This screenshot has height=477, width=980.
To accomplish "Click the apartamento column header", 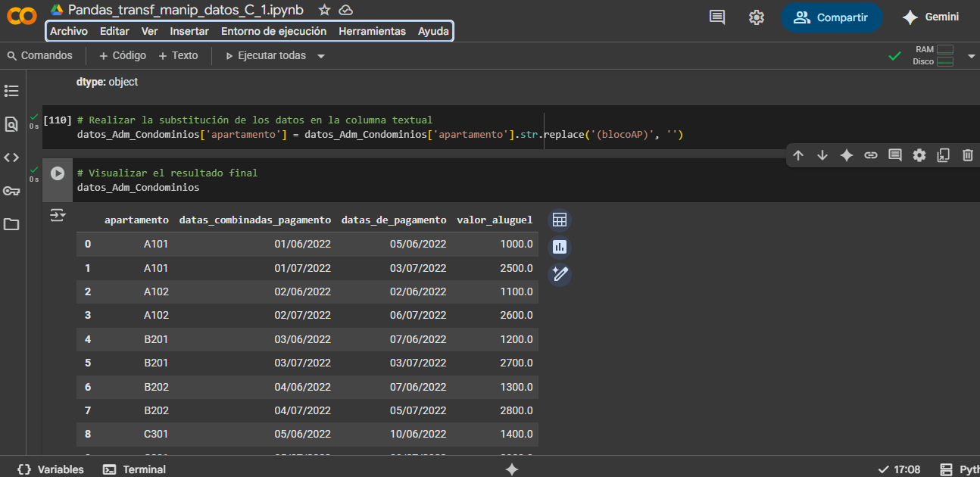I will 136,220.
